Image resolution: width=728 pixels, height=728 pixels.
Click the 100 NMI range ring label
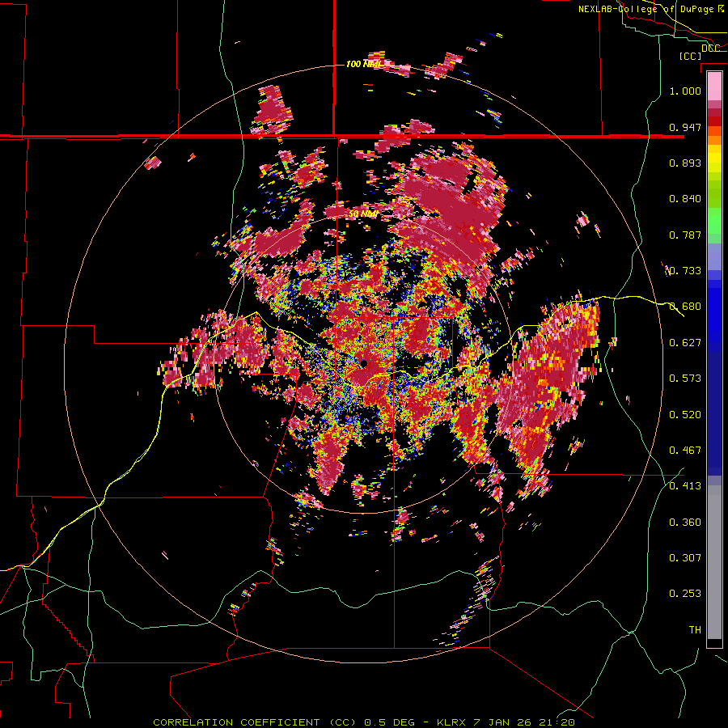point(363,64)
